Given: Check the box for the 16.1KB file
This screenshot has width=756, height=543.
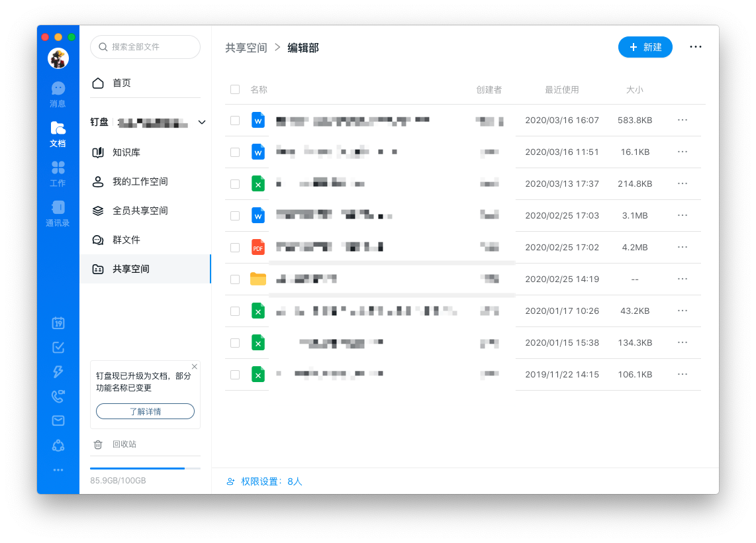Looking at the screenshot, I should pyautogui.click(x=235, y=152).
